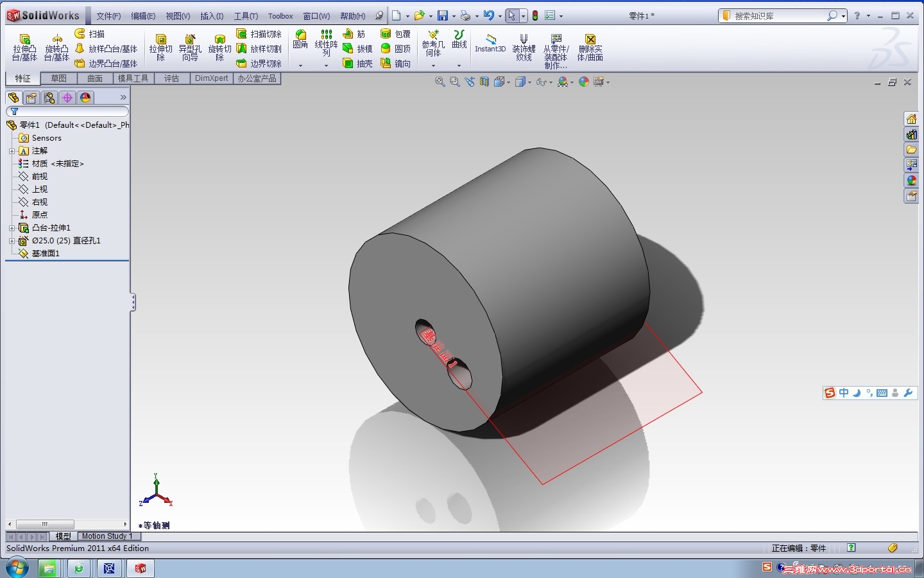924x578 pixels.
Task: Select the 边界切除 boundary cut tool
Action: (x=259, y=64)
